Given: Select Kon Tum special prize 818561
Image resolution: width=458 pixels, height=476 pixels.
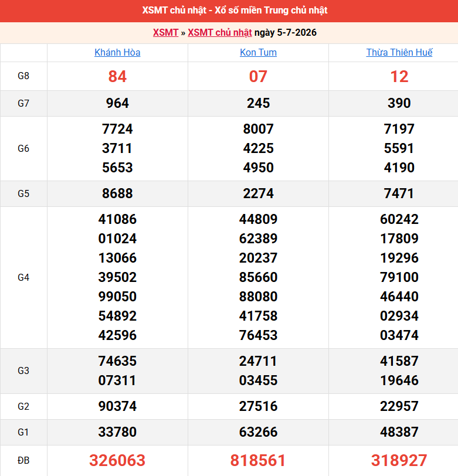Looking at the screenshot, I should tap(258, 461).
